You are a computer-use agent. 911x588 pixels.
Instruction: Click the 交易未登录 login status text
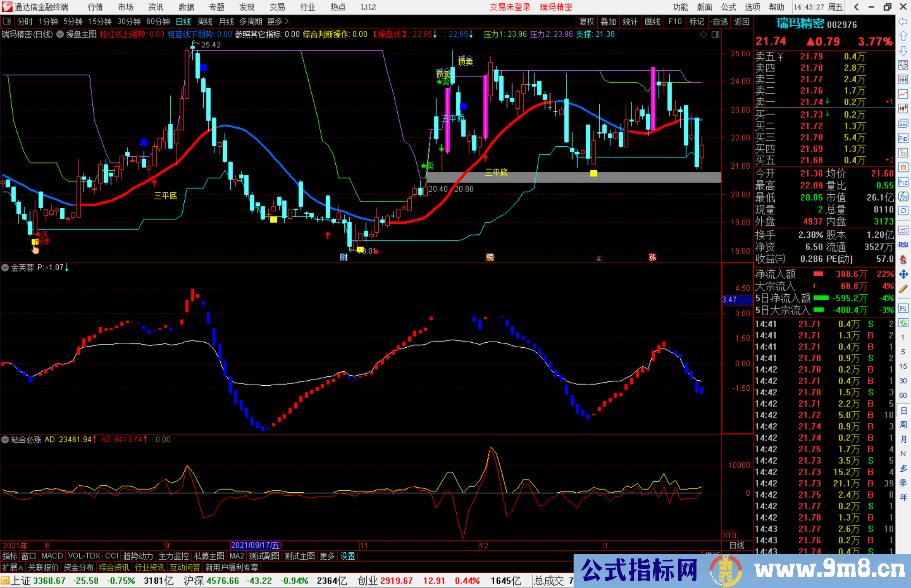click(510, 7)
